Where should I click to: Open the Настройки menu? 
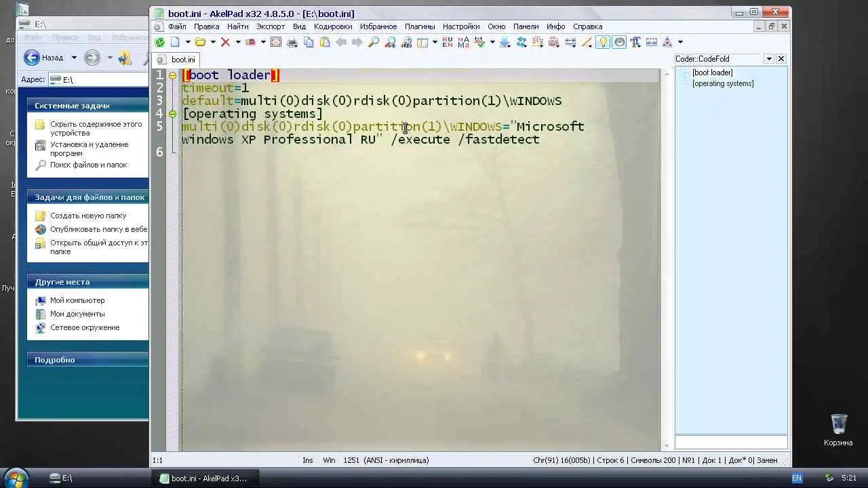[x=461, y=26]
